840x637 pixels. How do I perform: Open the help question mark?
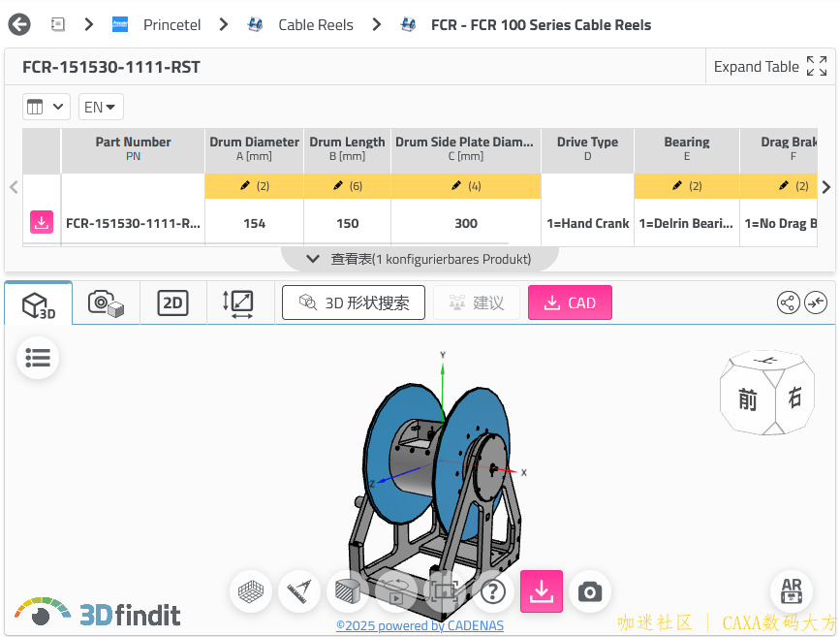(x=493, y=592)
